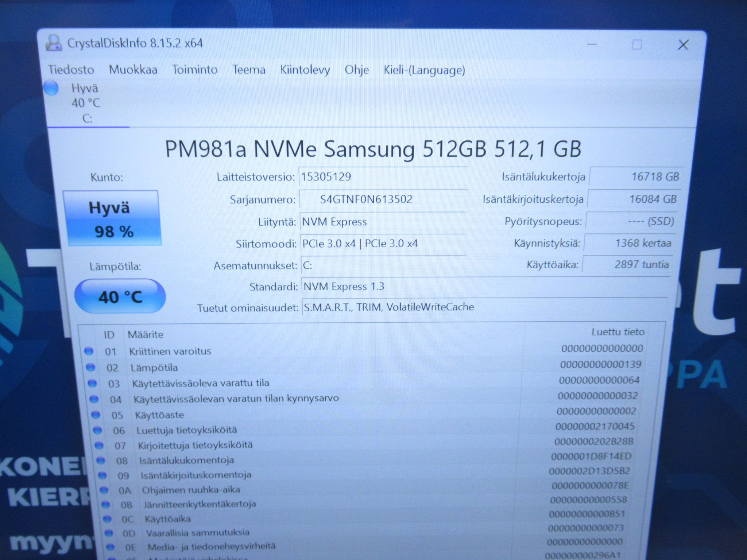This screenshot has width=747, height=560.
Task: Open the Kieli-(Language) menu
Action: pyautogui.click(x=424, y=70)
